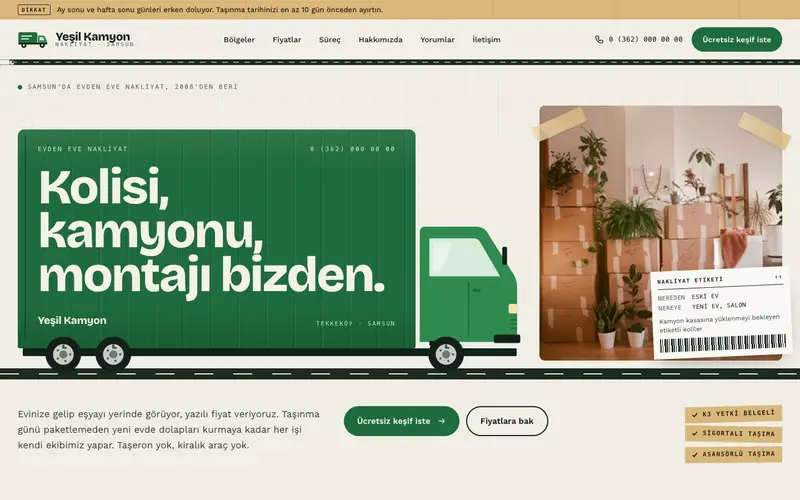Click the green dot before Samsun'da tagline
The height and width of the screenshot is (500, 800).
[x=20, y=87]
